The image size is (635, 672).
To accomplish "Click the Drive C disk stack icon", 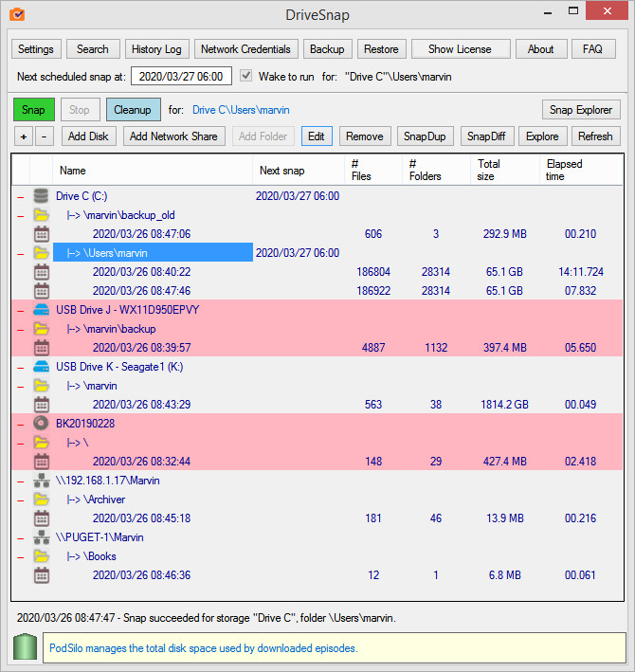I will click(x=41, y=196).
